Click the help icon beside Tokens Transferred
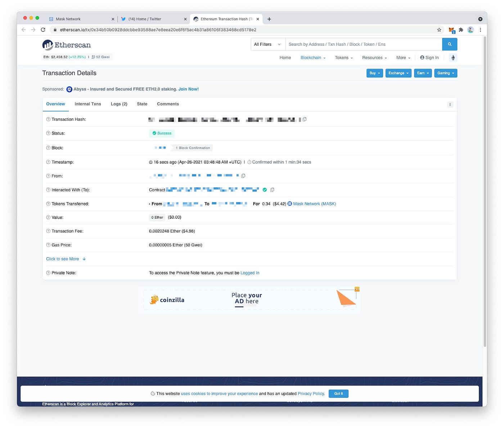 (48, 204)
